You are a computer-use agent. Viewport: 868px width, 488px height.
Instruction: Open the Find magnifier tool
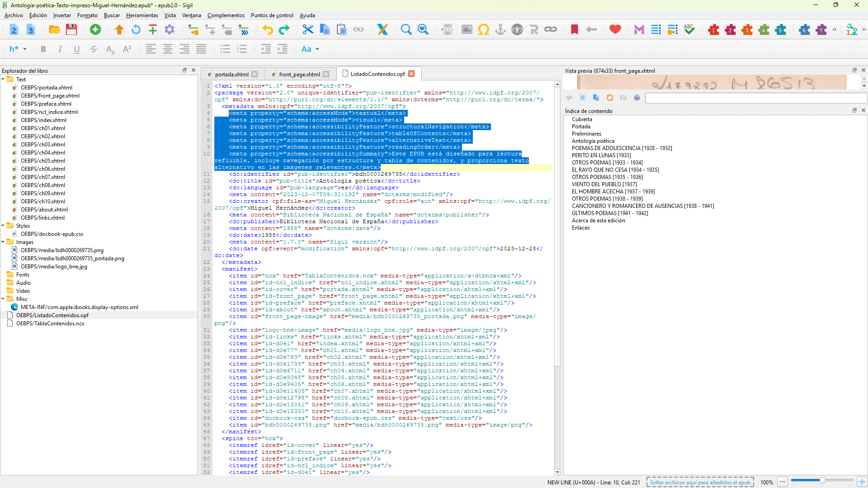click(406, 30)
